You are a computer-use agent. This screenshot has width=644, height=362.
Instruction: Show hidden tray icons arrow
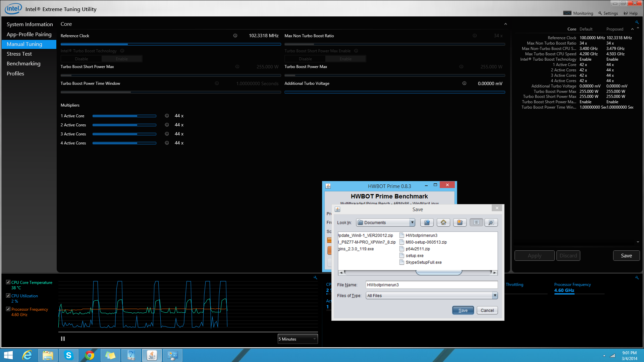(604, 356)
